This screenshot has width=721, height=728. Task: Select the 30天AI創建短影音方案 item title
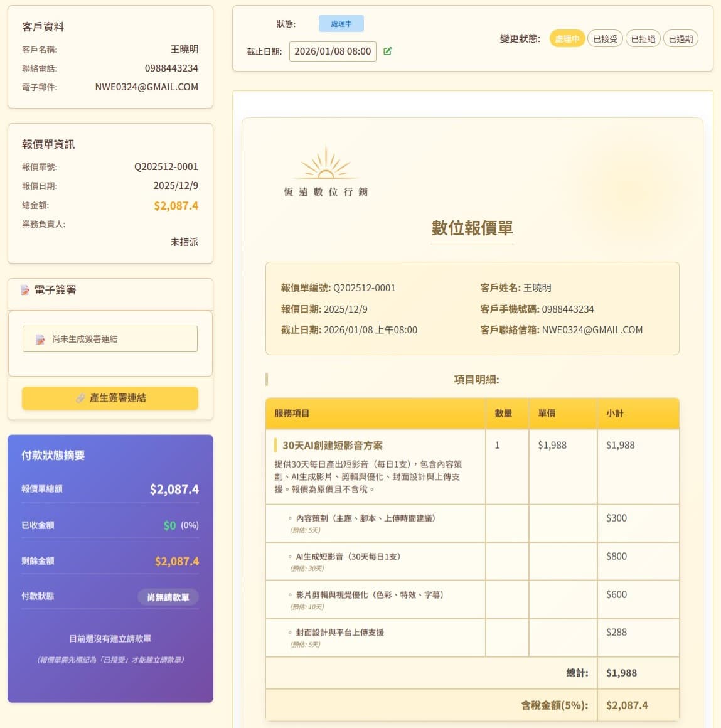click(x=332, y=446)
